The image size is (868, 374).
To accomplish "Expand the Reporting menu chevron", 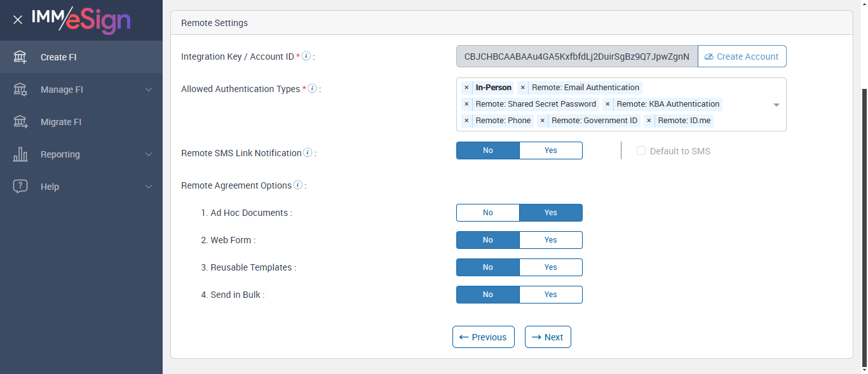I will pyautogui.click(x=149, y=154).
